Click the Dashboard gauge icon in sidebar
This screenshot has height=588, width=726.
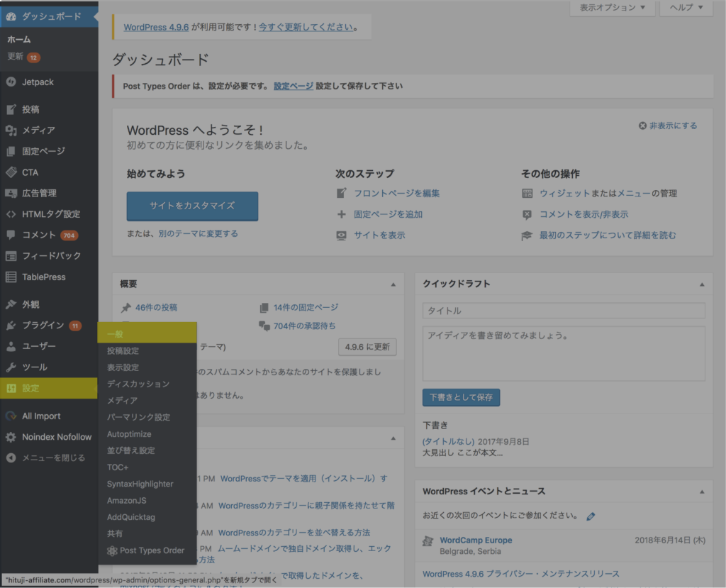point(11,17)
